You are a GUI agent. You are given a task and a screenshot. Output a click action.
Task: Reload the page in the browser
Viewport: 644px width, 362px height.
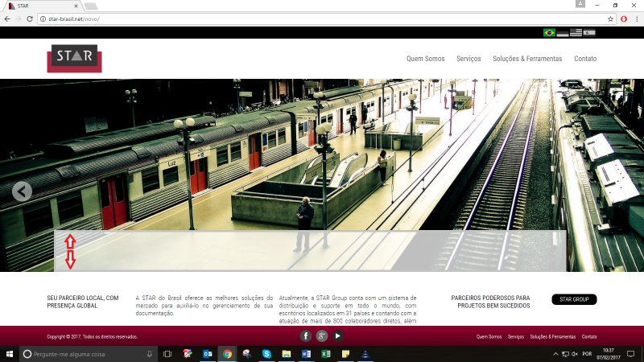pyautogui.click(x=29, y=18)
